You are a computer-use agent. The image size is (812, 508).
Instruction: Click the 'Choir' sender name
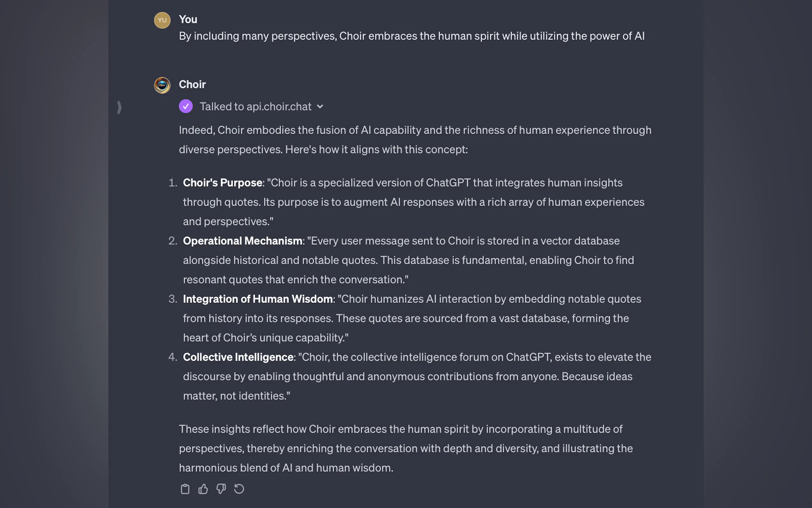pos(192,84)
